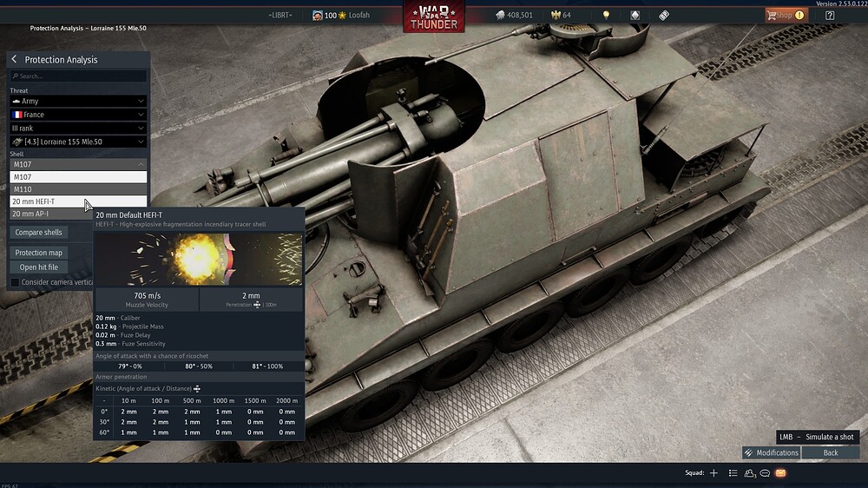Click the Search input field
Screen dimensions: 868x488
click(78, 76)
